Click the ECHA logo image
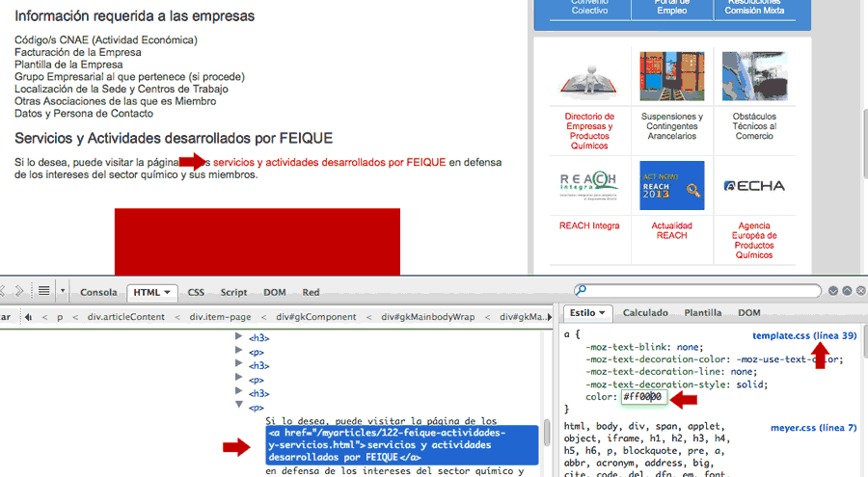 coord(754,186)
